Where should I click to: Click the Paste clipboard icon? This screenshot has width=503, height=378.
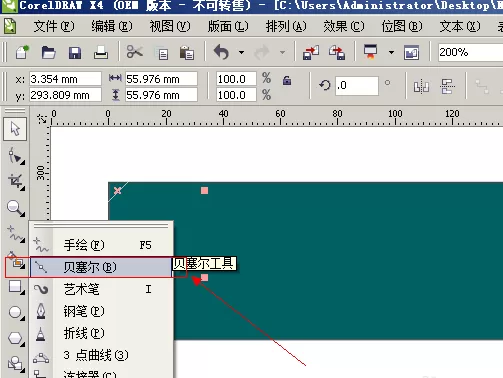click(x=187, y=53)
